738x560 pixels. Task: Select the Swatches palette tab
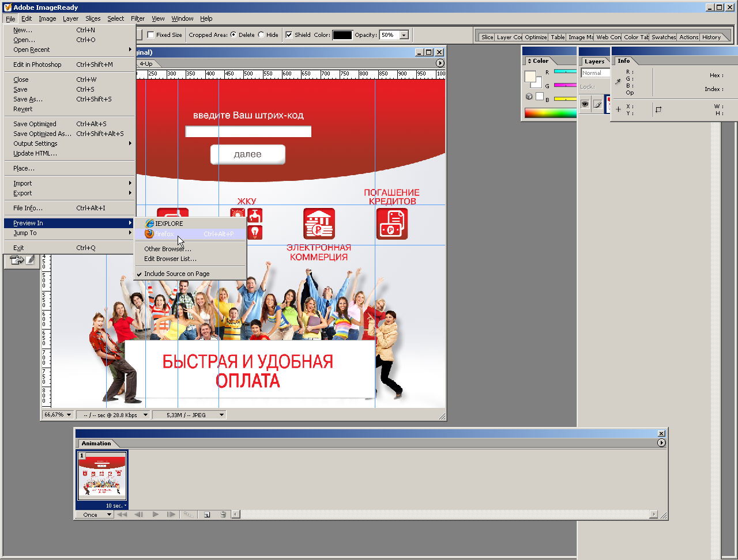click(x=664, y=37)
